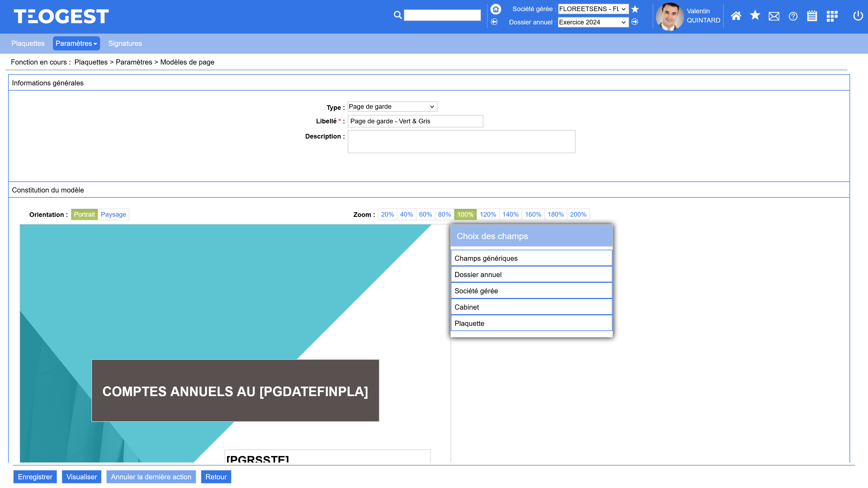The image size is (868, 488).
Task: Click the search magnifier icon
Action: (x=398, y=15)
